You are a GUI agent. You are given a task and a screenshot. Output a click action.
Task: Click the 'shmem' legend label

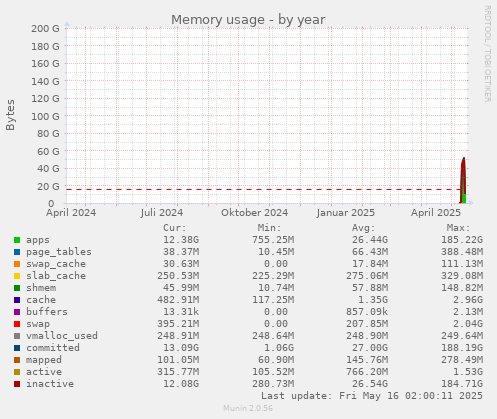(41, 288)
